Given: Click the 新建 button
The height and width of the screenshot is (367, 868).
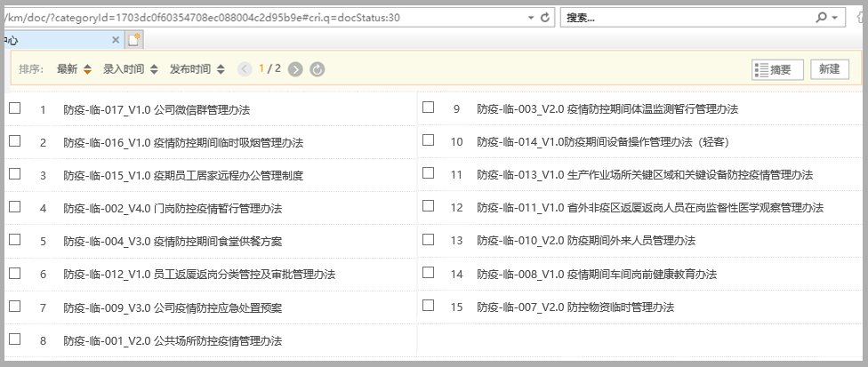Looking at the screenshot, I should [829, 69].
